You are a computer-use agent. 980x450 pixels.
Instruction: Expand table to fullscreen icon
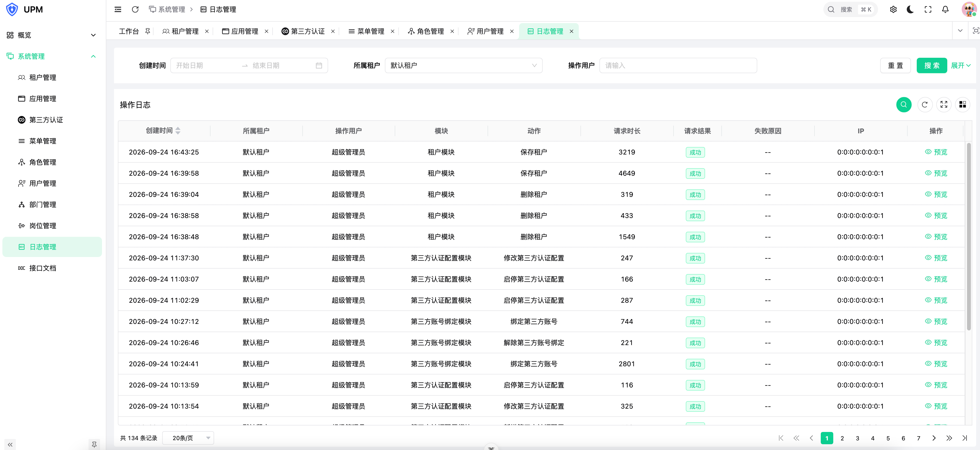pos(944,105)
